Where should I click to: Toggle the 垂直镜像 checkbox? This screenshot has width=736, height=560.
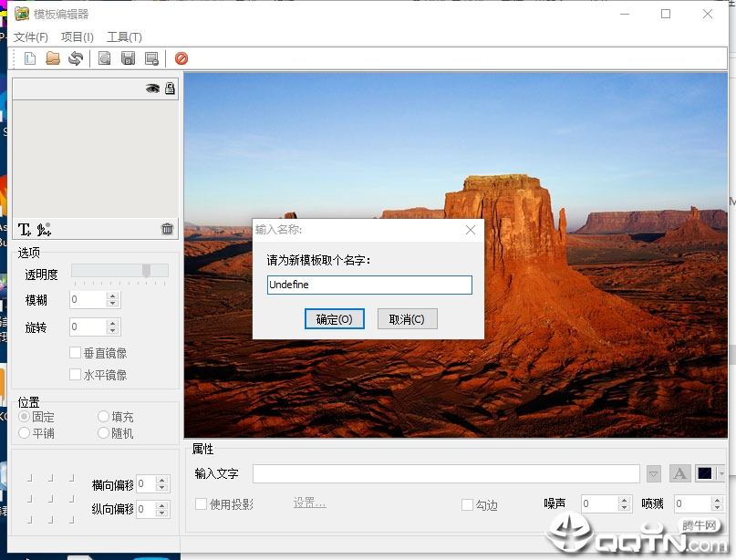[x=75, y=353]
